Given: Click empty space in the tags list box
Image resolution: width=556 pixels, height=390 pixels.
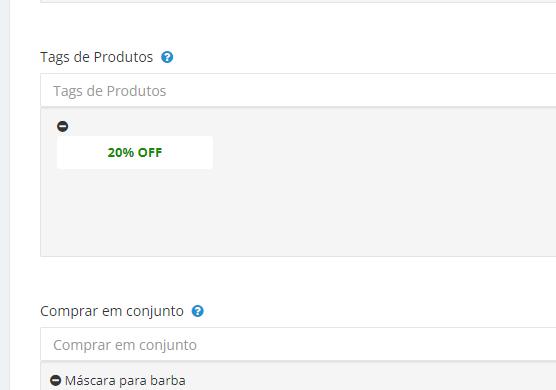Looking at the screenshot, I should pyautogui.click(x=355, y=213).
